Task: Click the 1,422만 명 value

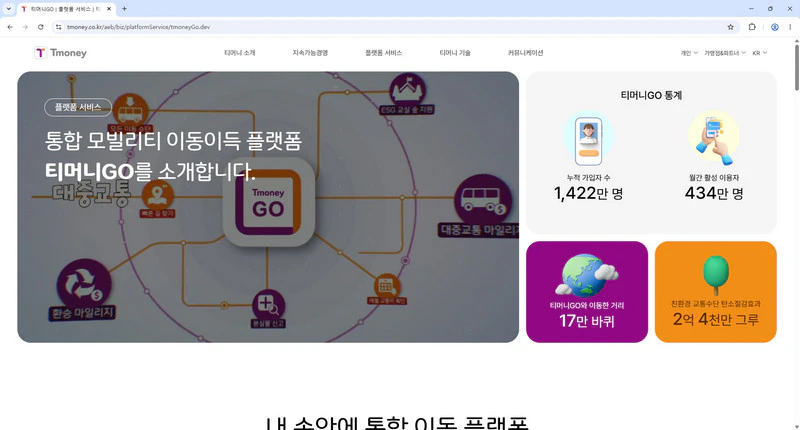Action: click(588, 193)
